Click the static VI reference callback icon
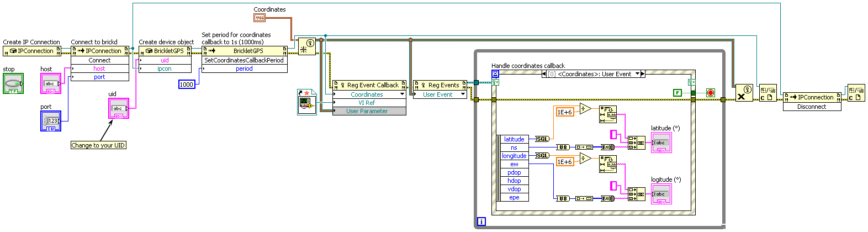 pos(306,102)
